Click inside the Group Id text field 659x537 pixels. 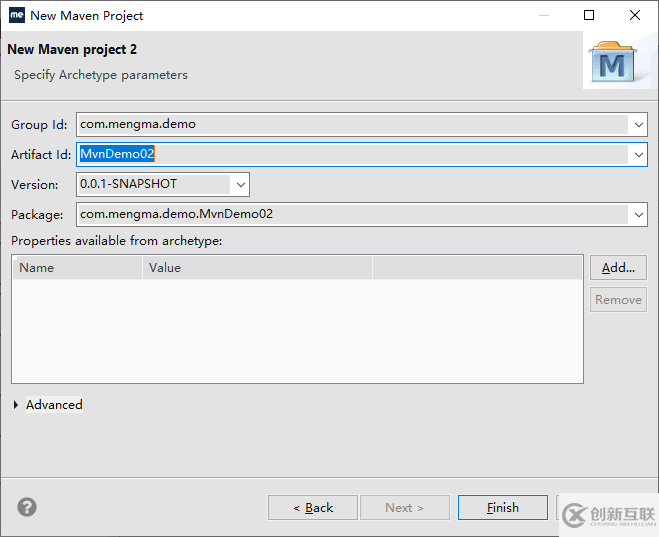point(350,125)
